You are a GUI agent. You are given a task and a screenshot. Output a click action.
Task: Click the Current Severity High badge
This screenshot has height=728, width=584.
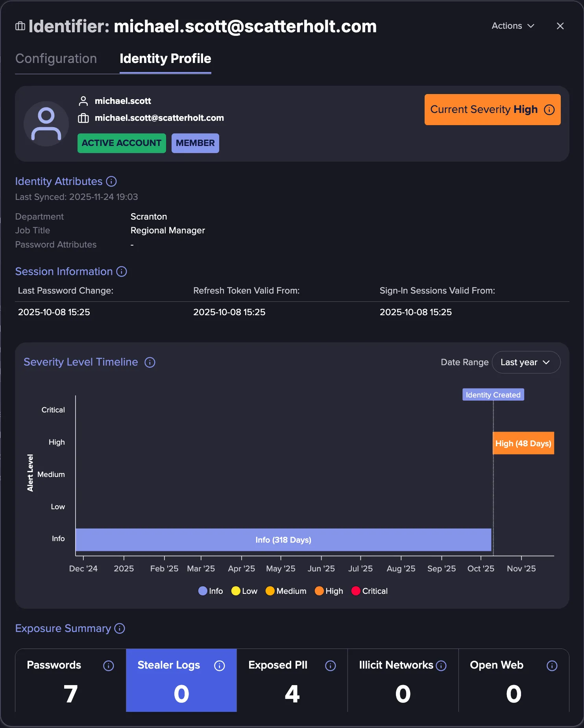pos(492,109)
